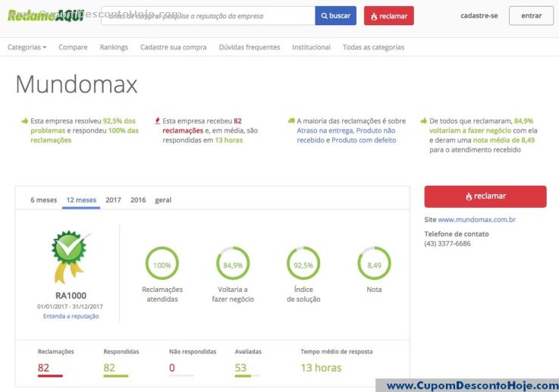Open the Produto não recebido link
The width and height of the screenshot is (559, 392).
tap(346, 136)
